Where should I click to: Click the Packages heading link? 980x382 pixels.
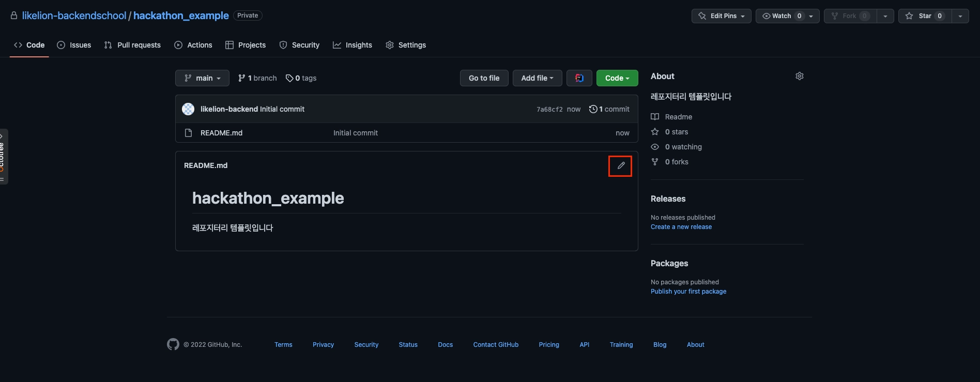point(669,264)
